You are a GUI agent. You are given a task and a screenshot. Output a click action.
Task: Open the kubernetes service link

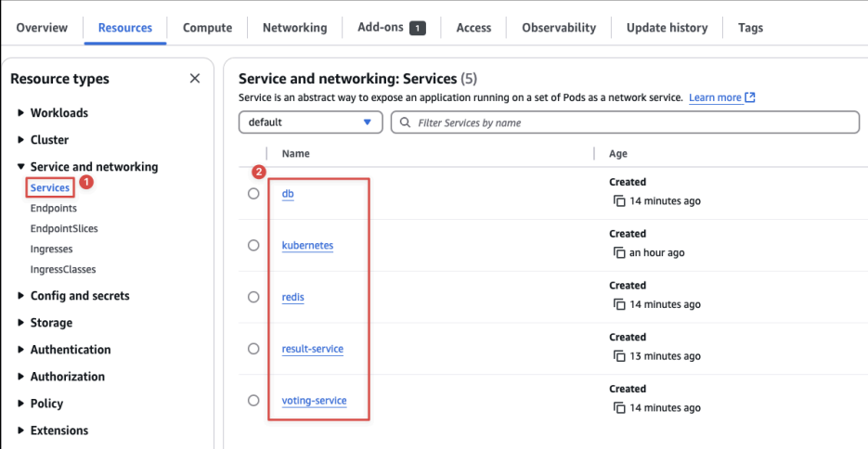[308, 245]
